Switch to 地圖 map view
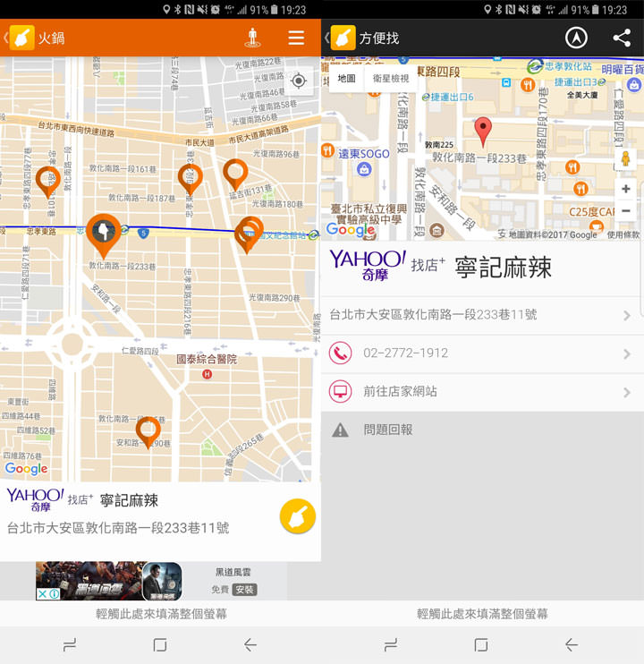644x664 pixels. 346,79
